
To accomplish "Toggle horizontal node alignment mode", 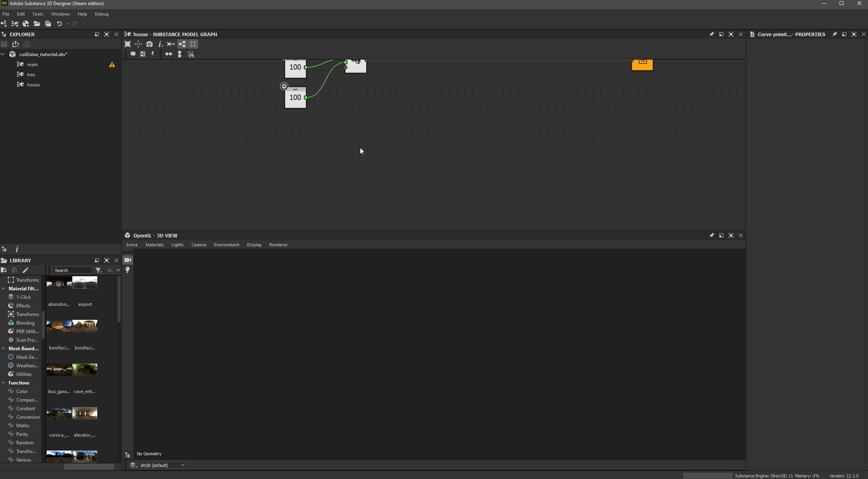I will click(168, 54).
